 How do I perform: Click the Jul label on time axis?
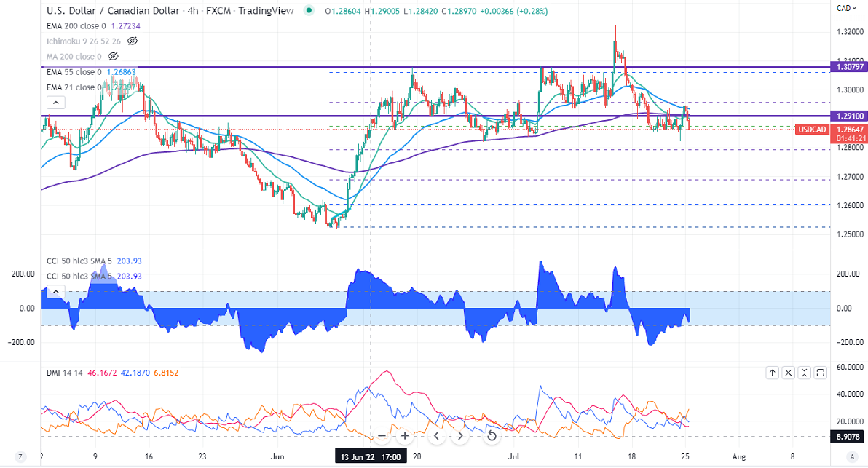pyautogui.click(x=513, y=457)
